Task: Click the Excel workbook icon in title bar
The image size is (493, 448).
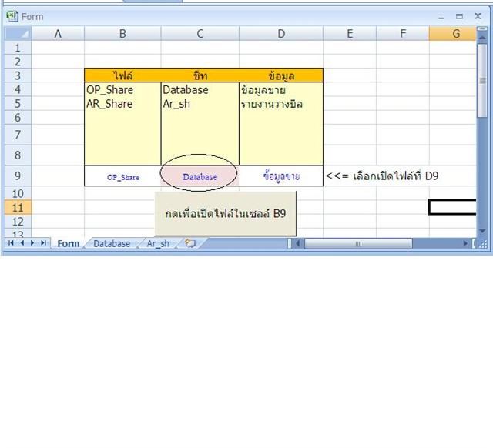Action: [12, 16]
